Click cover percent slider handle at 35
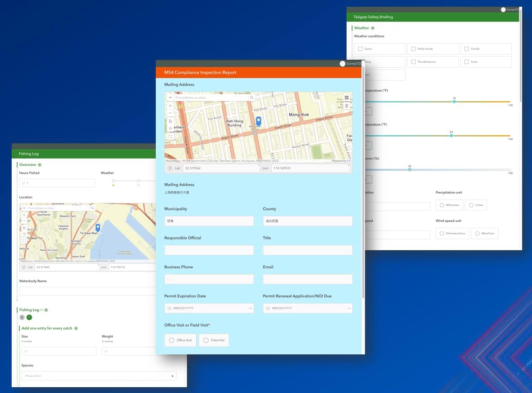Image resolution: width=532 pixels, height=393 pixels. pyautogui.click(x=409, y=169)
